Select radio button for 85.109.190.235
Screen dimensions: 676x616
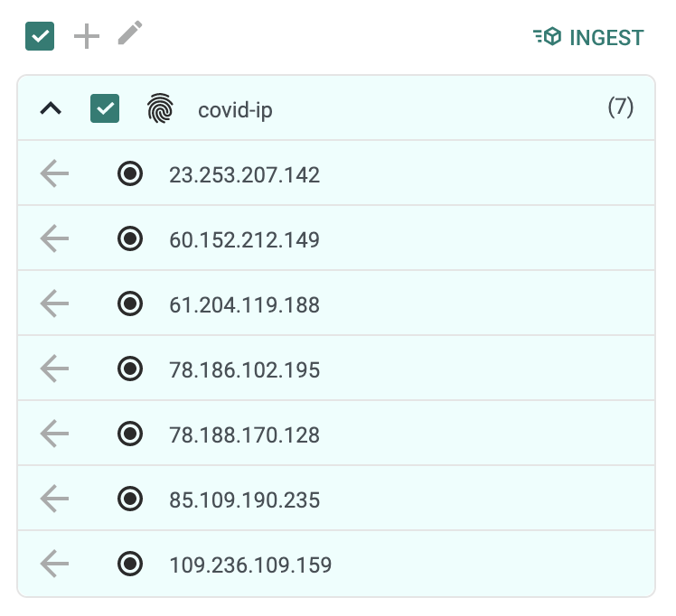pyautogui.click(x=131, y=499)
